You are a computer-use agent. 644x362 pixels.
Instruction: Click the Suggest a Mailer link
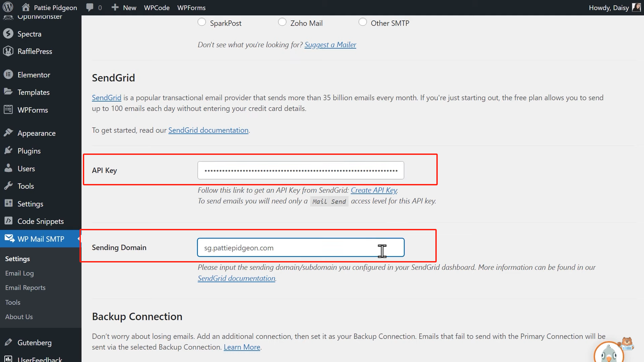coord(330,45)
